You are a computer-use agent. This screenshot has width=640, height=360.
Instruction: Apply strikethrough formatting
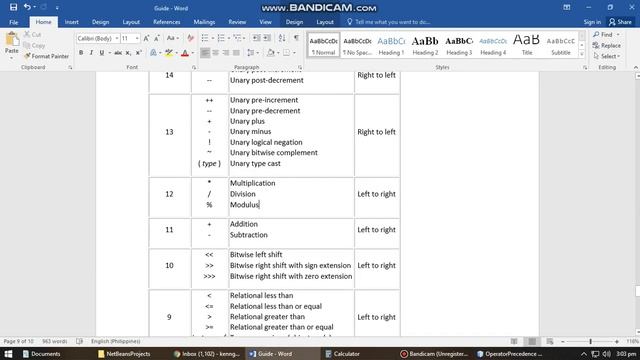pos(118,53)
